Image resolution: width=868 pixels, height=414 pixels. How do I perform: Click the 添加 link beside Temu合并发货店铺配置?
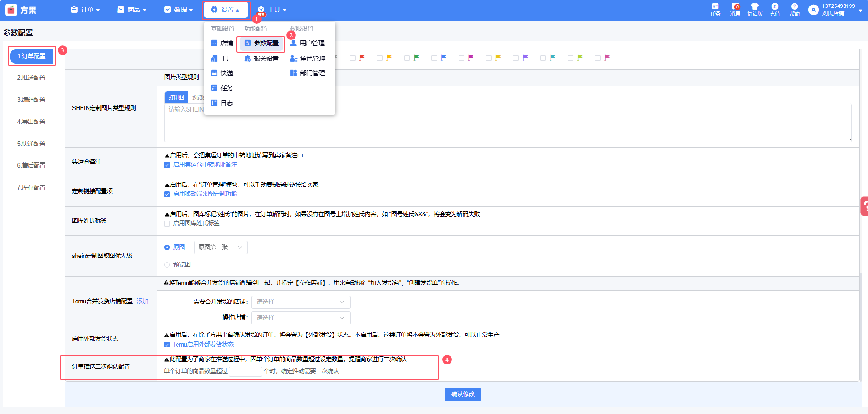pyautogui.click(x=143, y=302)
